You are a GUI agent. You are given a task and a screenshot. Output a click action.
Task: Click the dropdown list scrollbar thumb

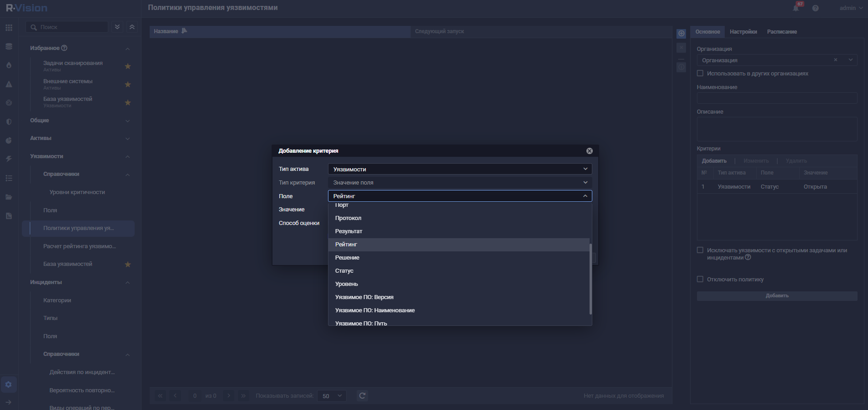click(x=590, y=279)
